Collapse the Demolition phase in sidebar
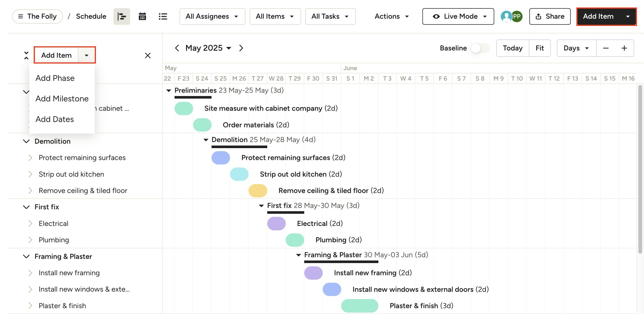The width and height of the screenshot is (644, 314). (x=26, y=141)
